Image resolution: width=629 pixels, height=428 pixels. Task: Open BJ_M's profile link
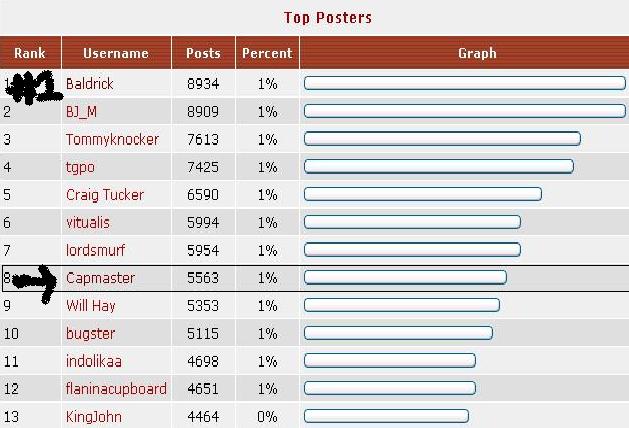click(x=81, y=111)
